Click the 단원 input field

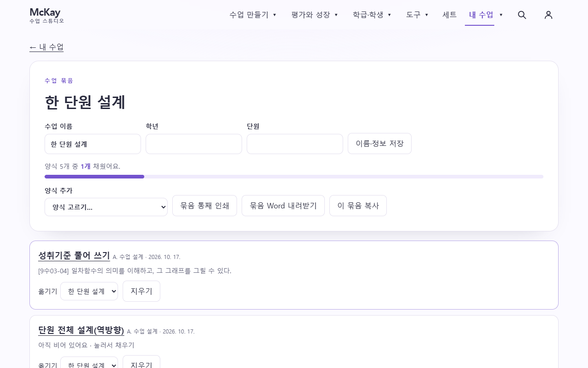(295, 144)
